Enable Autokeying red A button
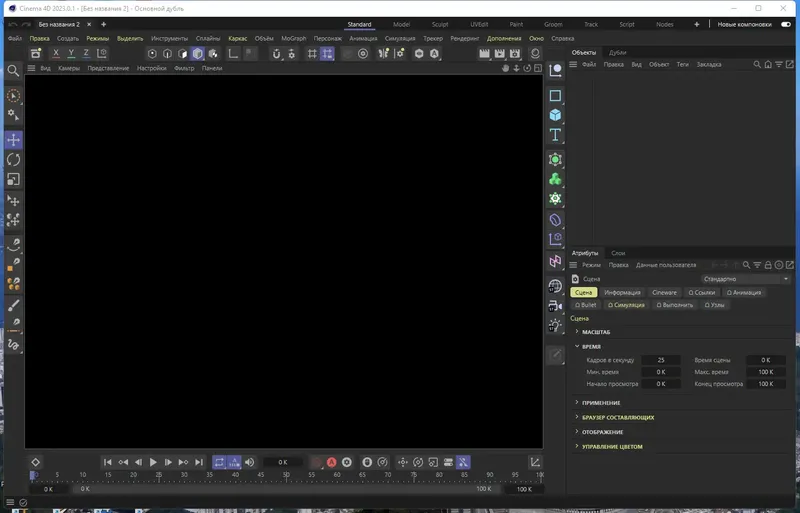Image resolution: width=800 pixels, height=513 pixels. tap(332, 462)
